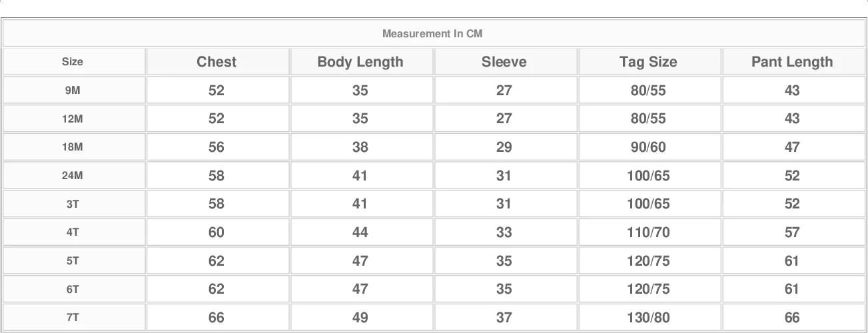The height and width of the screenshot is (333, 868).
Task: Select the Chest column header
Action: 217,62
